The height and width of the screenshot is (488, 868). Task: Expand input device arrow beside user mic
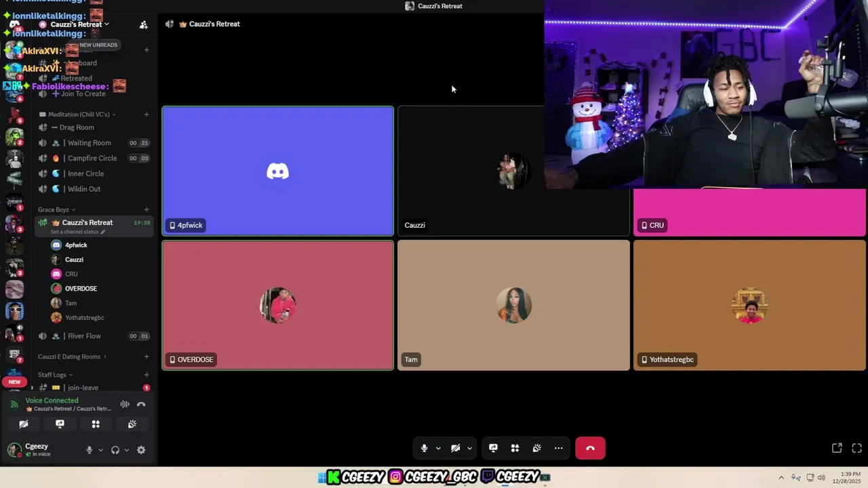pyautogui.click(x=100, y=450)
